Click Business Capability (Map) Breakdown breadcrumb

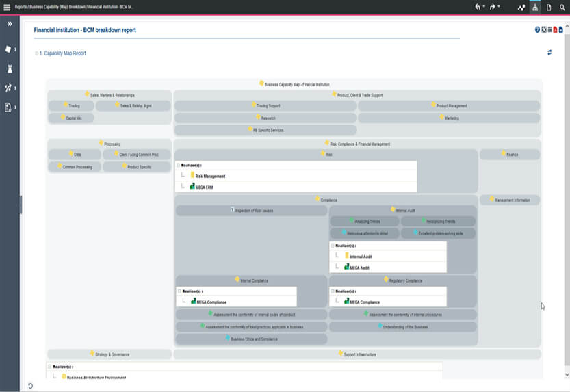pos(57,7)
